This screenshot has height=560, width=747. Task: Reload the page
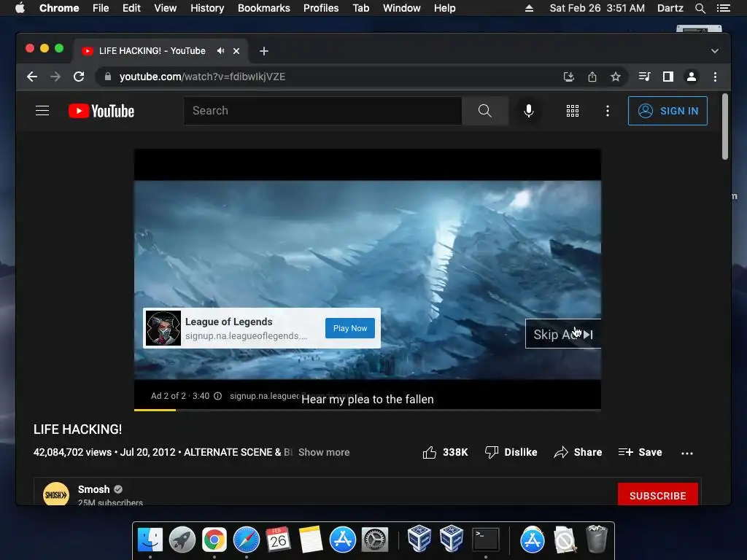click(79, 77)
